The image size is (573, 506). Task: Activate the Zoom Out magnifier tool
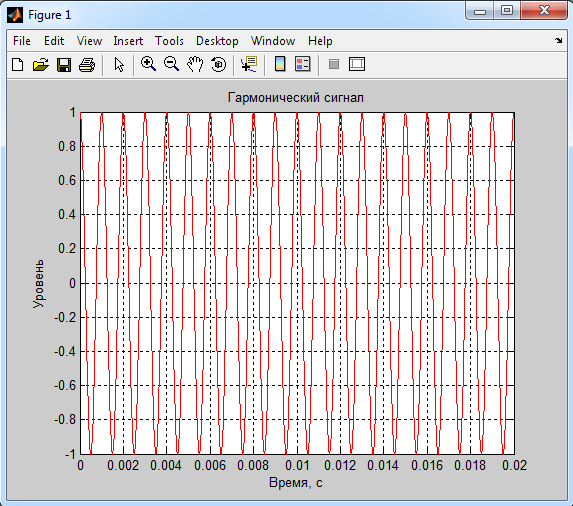pyautogui.click(x=171, y=64)
